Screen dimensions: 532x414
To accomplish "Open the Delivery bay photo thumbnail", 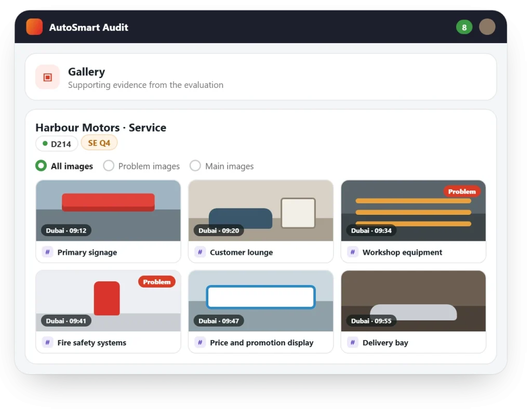I will tap(413, 301).
